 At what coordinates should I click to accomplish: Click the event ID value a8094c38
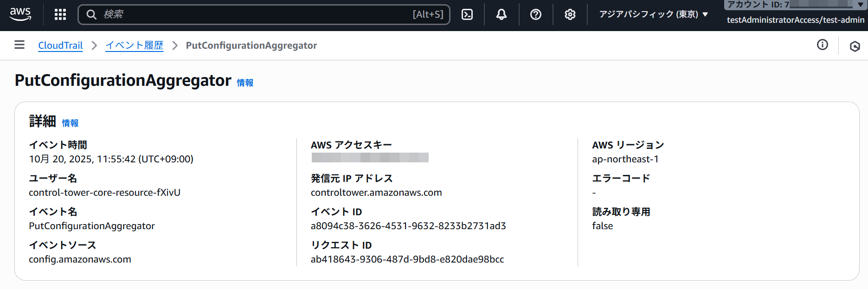[x=408, y=226]
